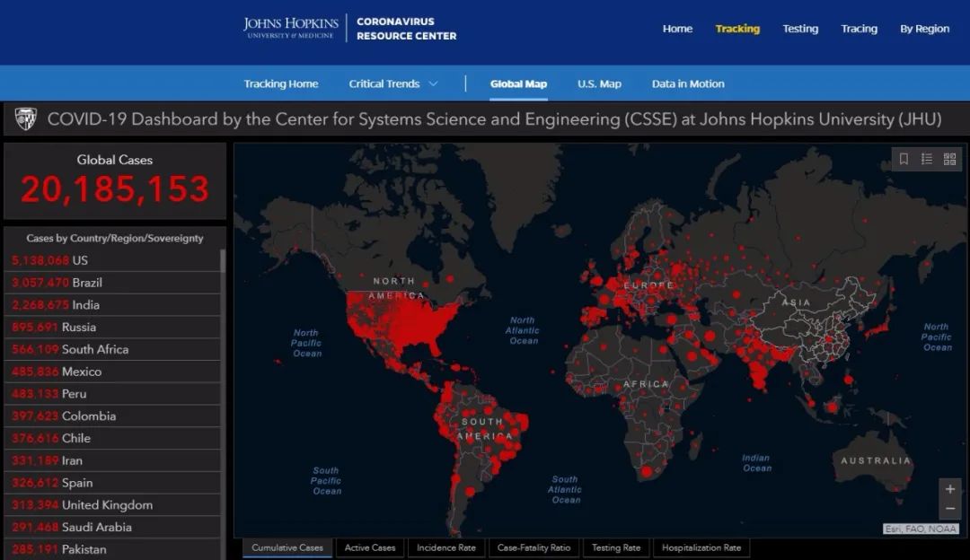Click the Global Cases total 20,185,153
Image resolution: width=970 pixels, height=560 pixels.
point(115,189)
